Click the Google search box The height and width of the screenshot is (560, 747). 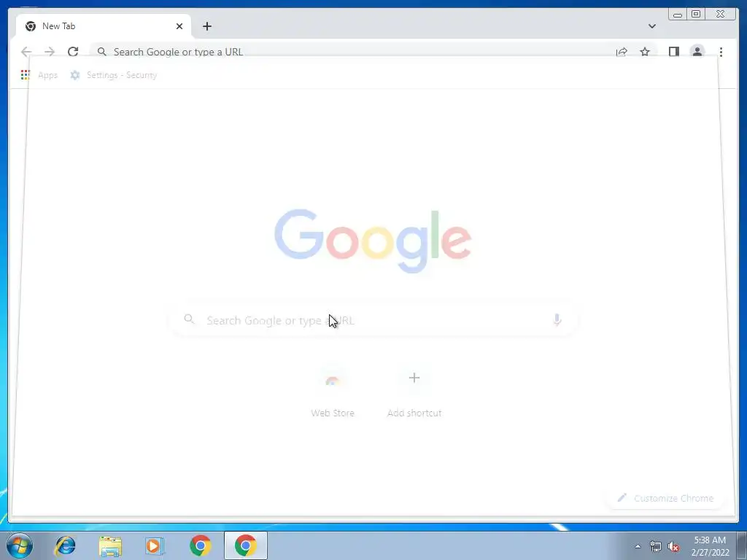(x=373, y=320)
